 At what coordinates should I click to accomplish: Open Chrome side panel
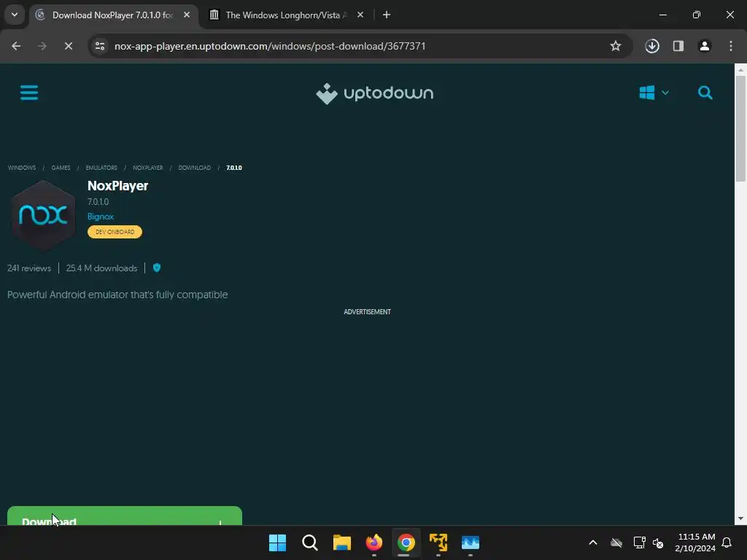[x=678, y=46]
